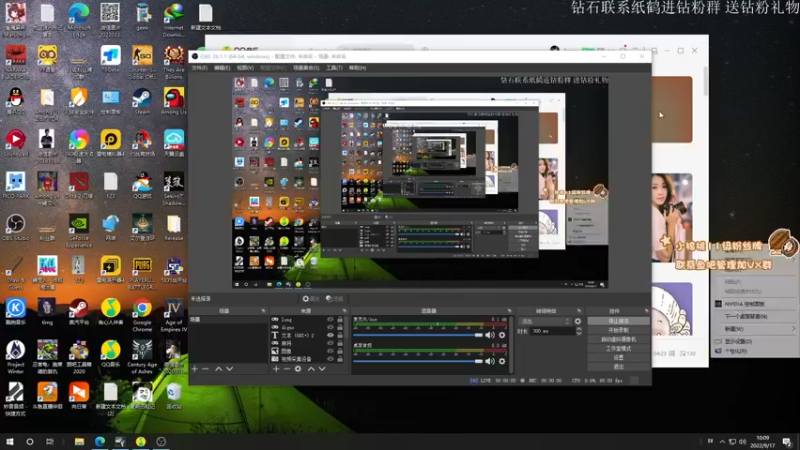Toggle visibility of 文本 (GDI+) 2 source
800x450 pixels.
pos(330,335)
